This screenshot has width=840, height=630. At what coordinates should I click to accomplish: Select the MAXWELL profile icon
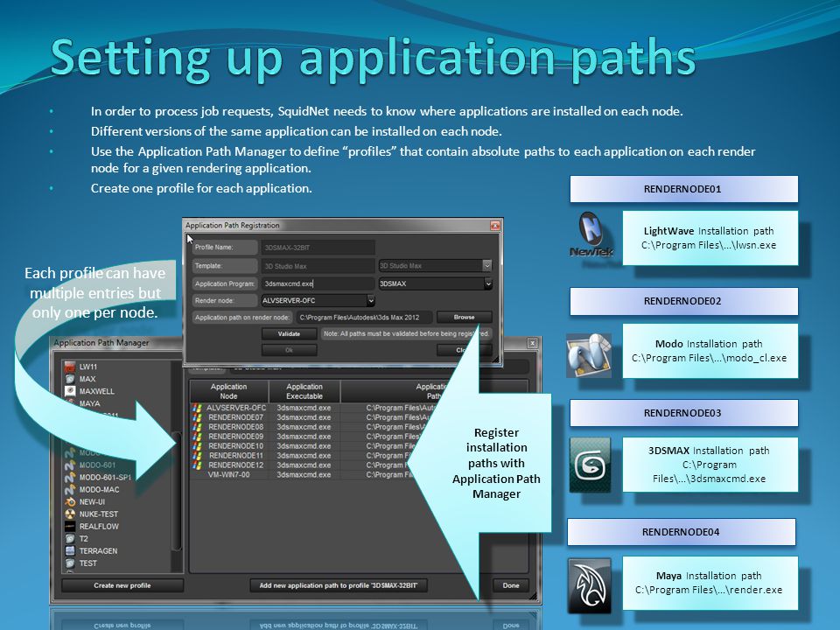(70, 391)
